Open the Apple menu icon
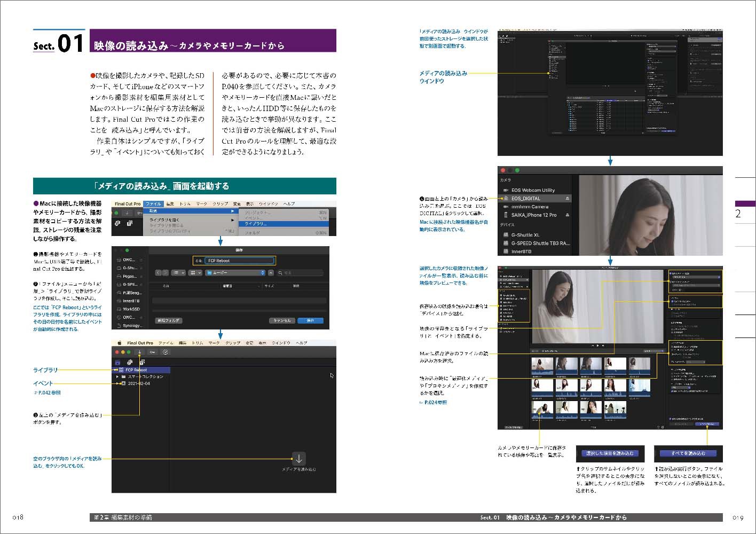This screenshot has width=756, height=534. [x=120, y=343]
